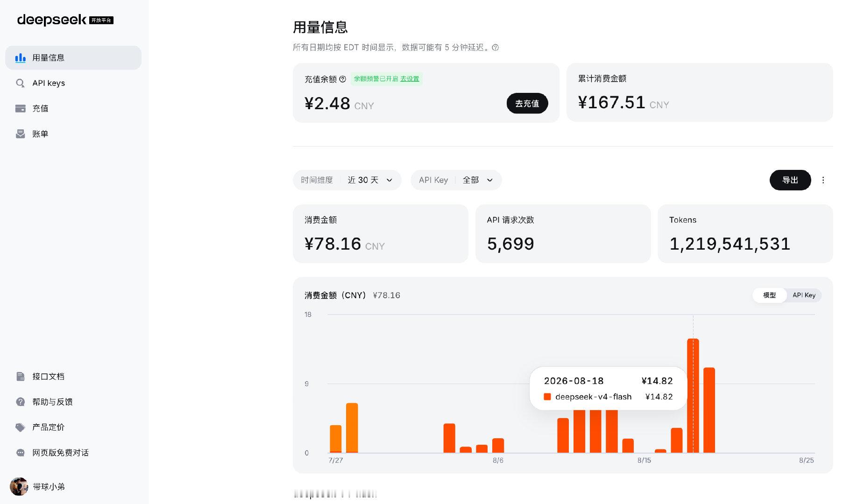Click the 2026-08-18 tooltip date
850x504 pixels.
tap(574, 381)
